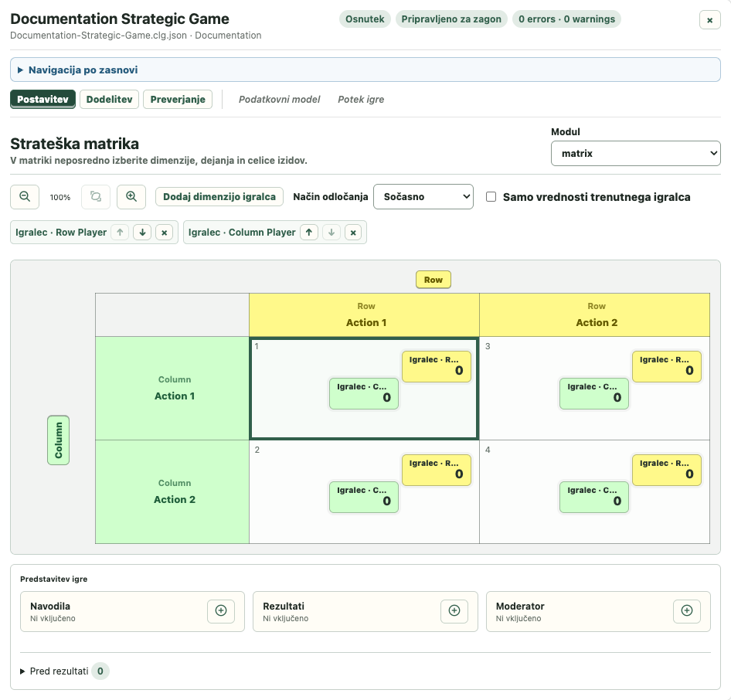Click the yellow Row dimension label
Screen dimensions: 731x700
coord(433,280)
